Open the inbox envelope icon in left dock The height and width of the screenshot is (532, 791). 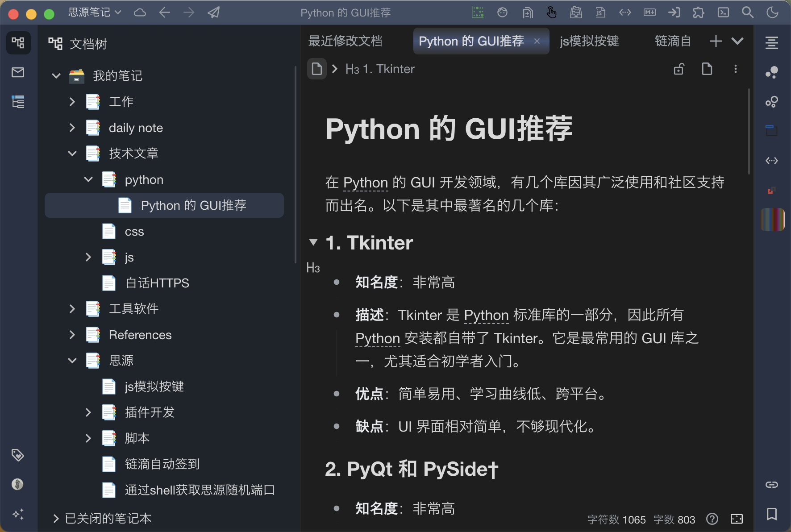click(18, 72)
